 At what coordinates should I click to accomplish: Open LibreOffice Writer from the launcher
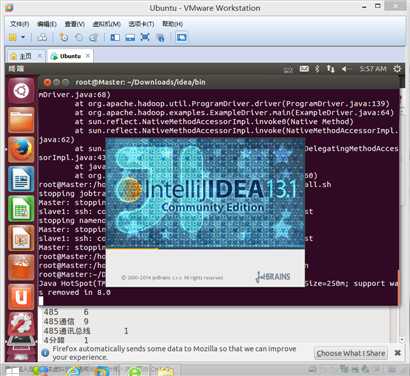tap(21, 179)
